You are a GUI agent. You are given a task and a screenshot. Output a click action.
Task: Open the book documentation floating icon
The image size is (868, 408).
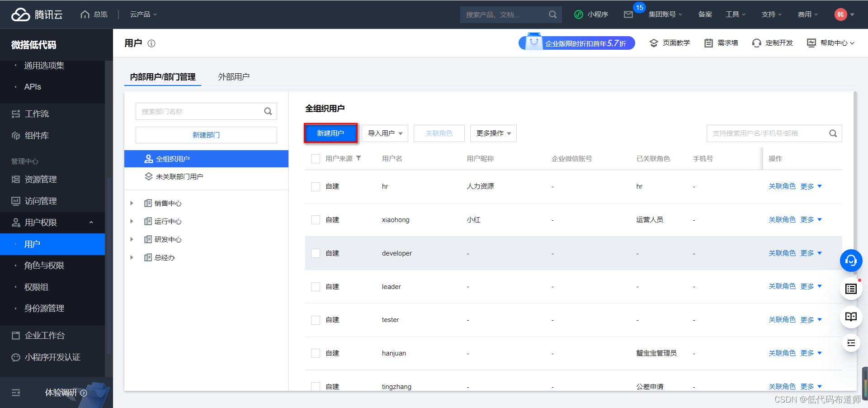pos(851,316)
